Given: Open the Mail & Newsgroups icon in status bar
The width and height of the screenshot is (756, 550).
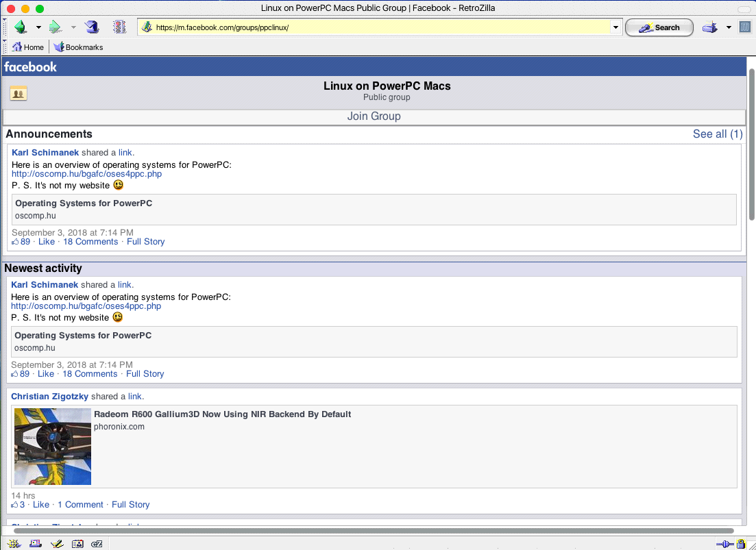Looking at the screenshot, I should tap(36, 544).
